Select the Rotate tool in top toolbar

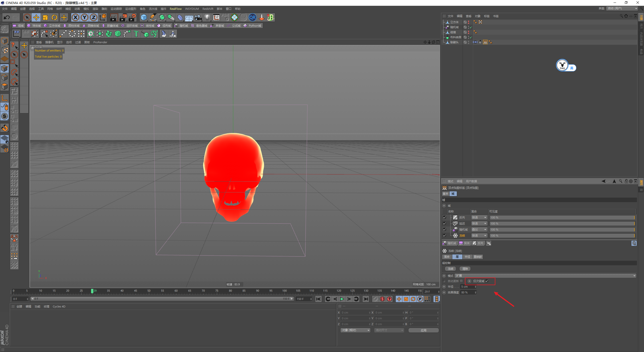tap(54, 17)
